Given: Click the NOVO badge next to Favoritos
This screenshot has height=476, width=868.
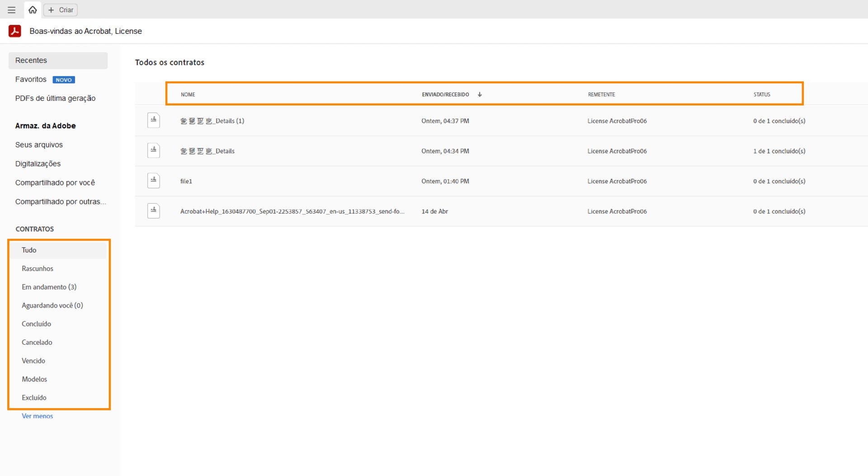Looking at the screenshot, I should pyautogui.click(x=64, y=80).
